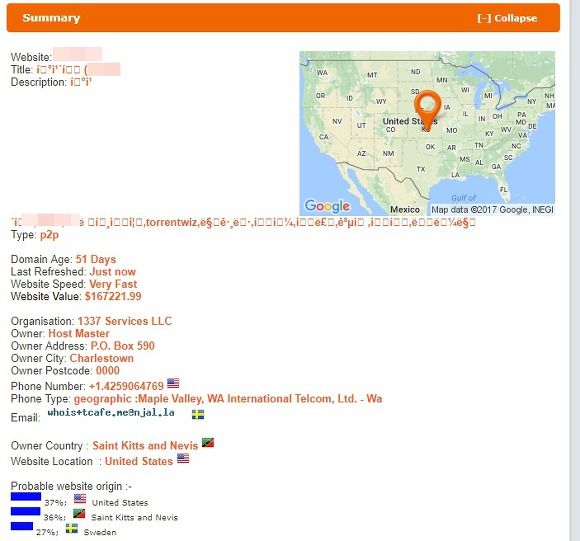Click the Host Master owner value

click(79, 334)
